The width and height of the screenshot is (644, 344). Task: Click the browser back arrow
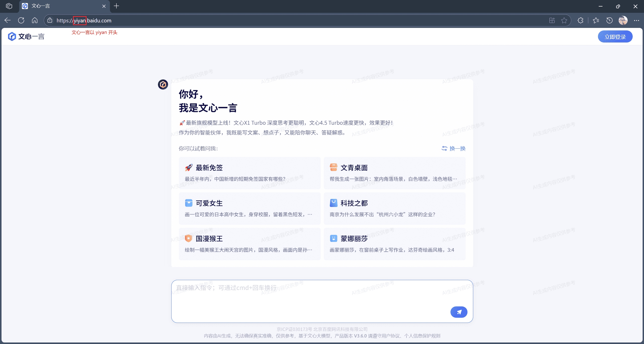(x=8, y=20)
